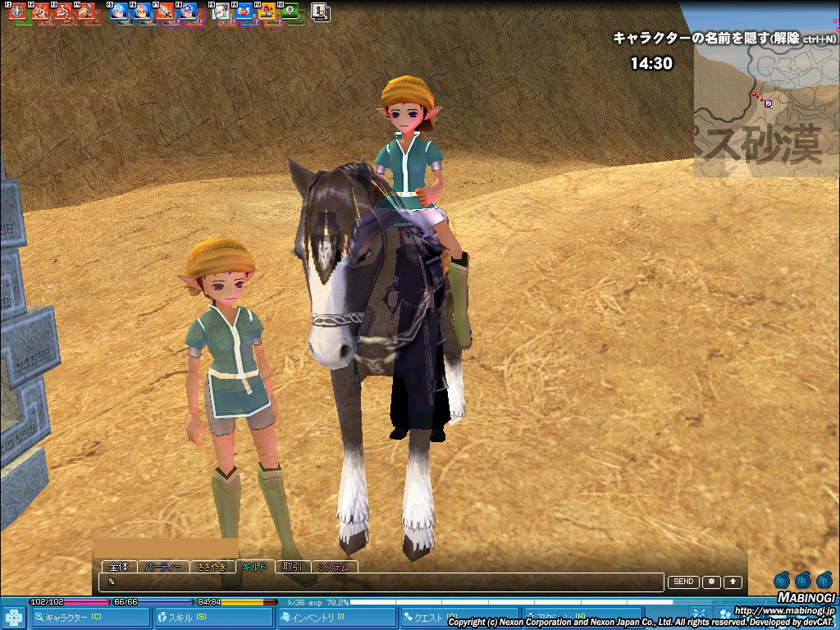Open アクション action window
Viewport: 840px width, 630px height.
click(x=583, y=618)
